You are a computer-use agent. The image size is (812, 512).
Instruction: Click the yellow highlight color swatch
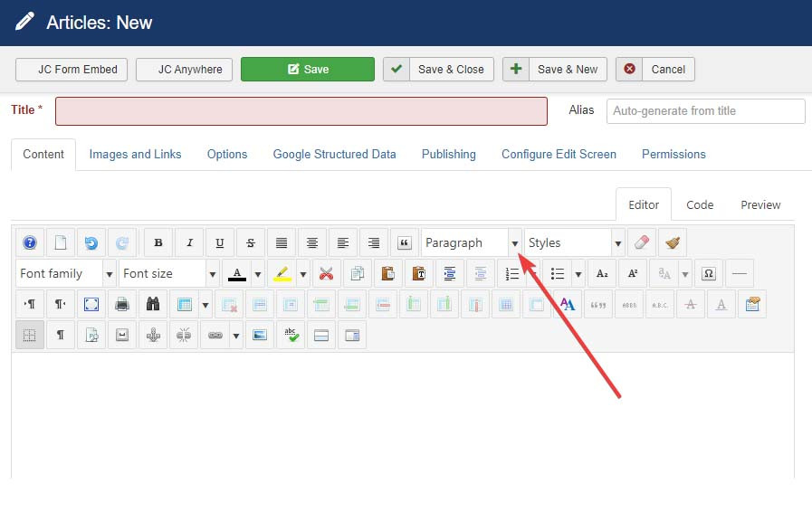click(x=282, y=273)
